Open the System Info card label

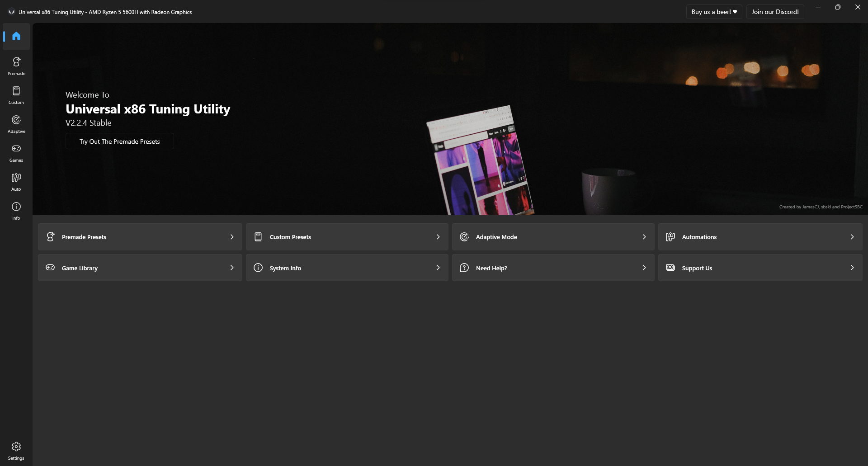[x=285, y=268]
